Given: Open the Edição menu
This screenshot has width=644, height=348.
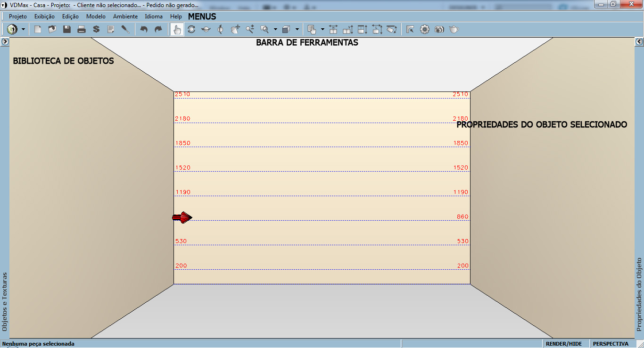Looking at the screenshot, I should point(71,16).
